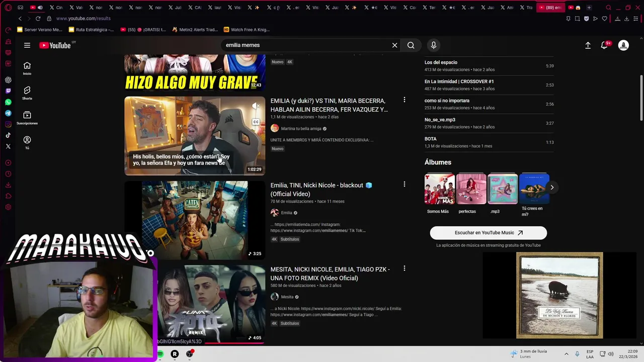Open downloads in the Opera sidebar

8,185
